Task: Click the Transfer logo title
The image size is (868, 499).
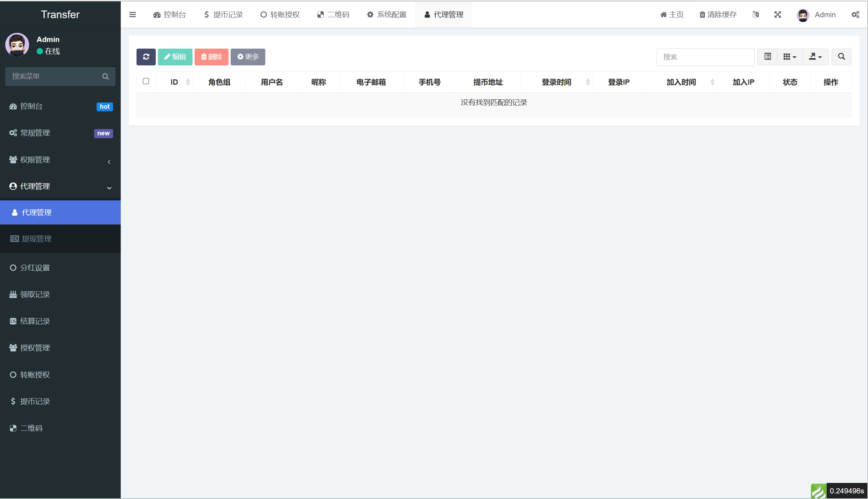Action: click(60, 14)
